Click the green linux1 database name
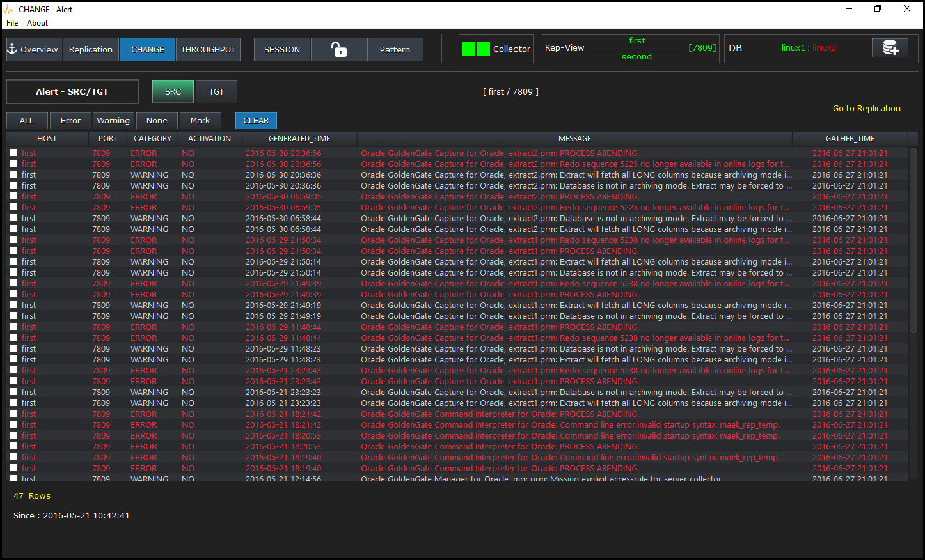Viewport: 925px width, 560px height. pyautogui.click(x=793, y=48)
